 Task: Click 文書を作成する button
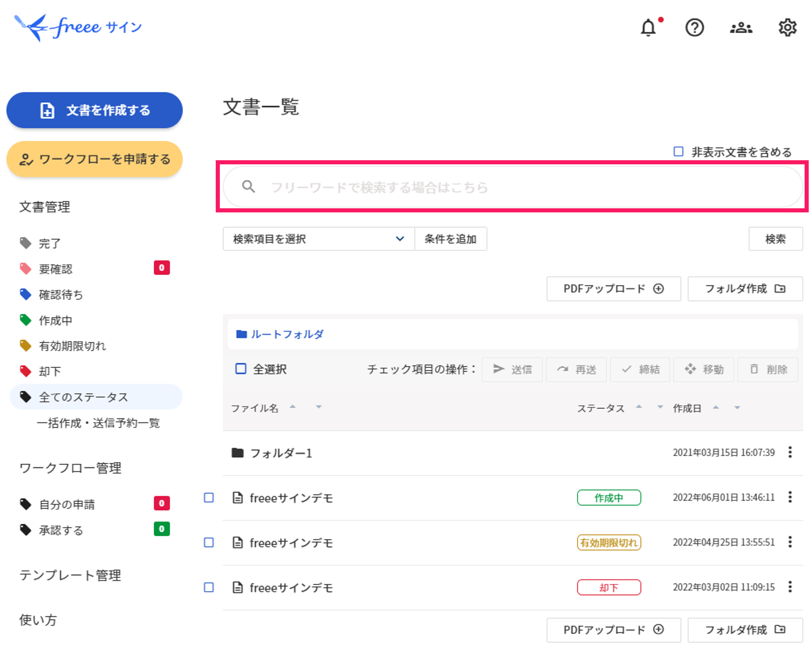point(95,110)
